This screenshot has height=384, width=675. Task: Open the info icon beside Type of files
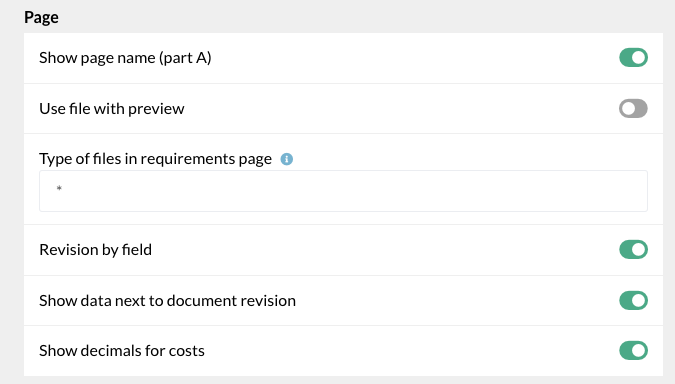[287, 159]
